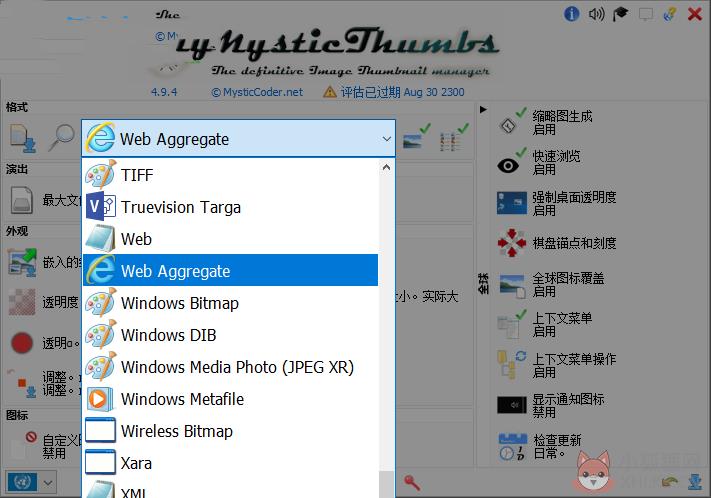Open check for updates (检查更新) setting
This screenshot has height=498, width=711.
click(540, 446)
